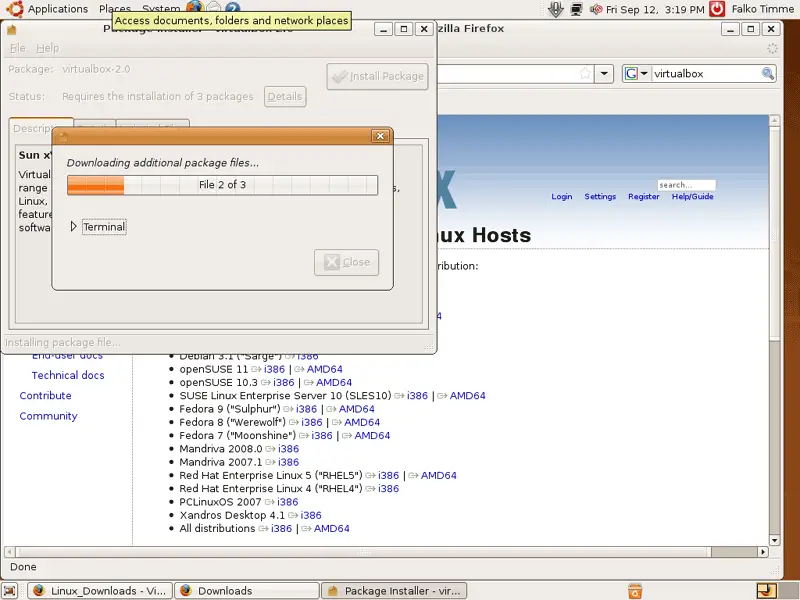This screenshot has height=600, width=800.
Task: Open the Technical docs sidebar link
Action: coord(68,375)
